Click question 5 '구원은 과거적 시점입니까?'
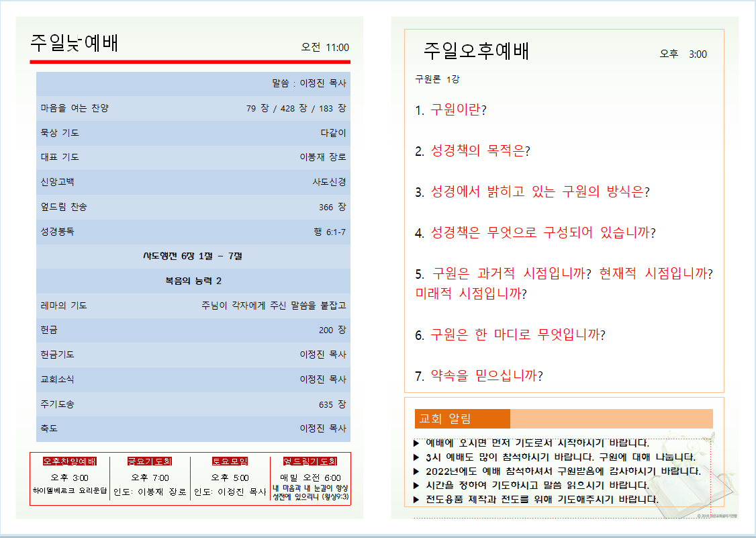 pyautogui.click(x=512, y=273)
